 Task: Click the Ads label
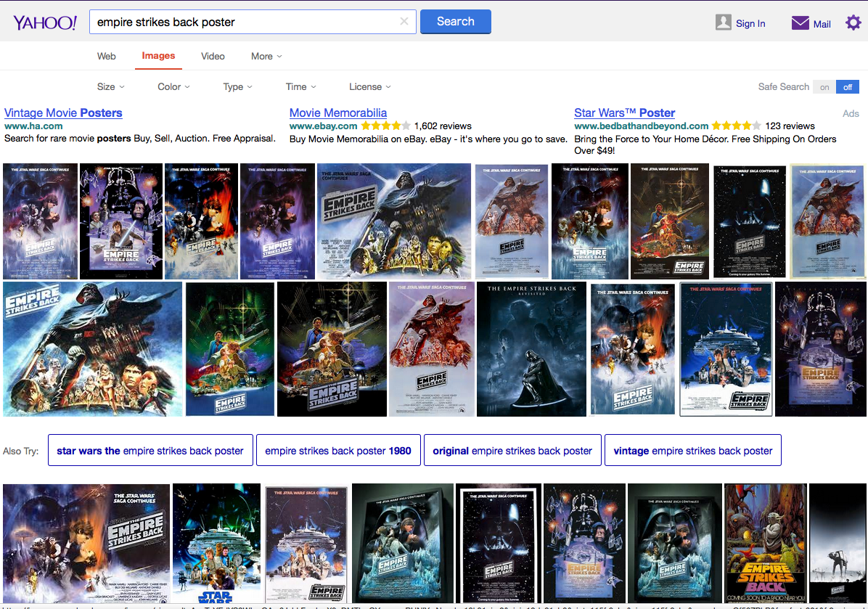point(851,113)
